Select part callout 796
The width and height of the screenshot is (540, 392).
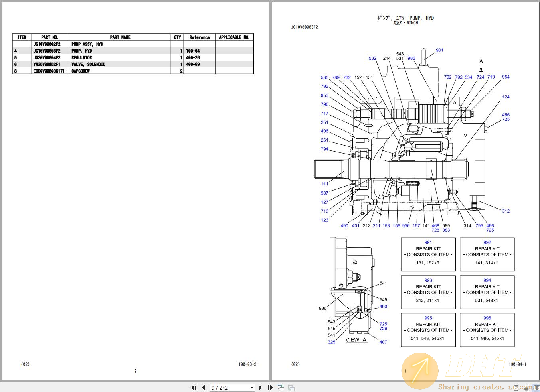click(324, 104)
